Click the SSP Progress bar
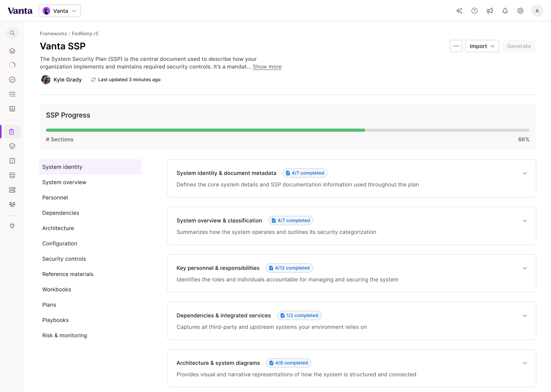The width and height of the screenshot is (551, 392). tap(288, 130)
